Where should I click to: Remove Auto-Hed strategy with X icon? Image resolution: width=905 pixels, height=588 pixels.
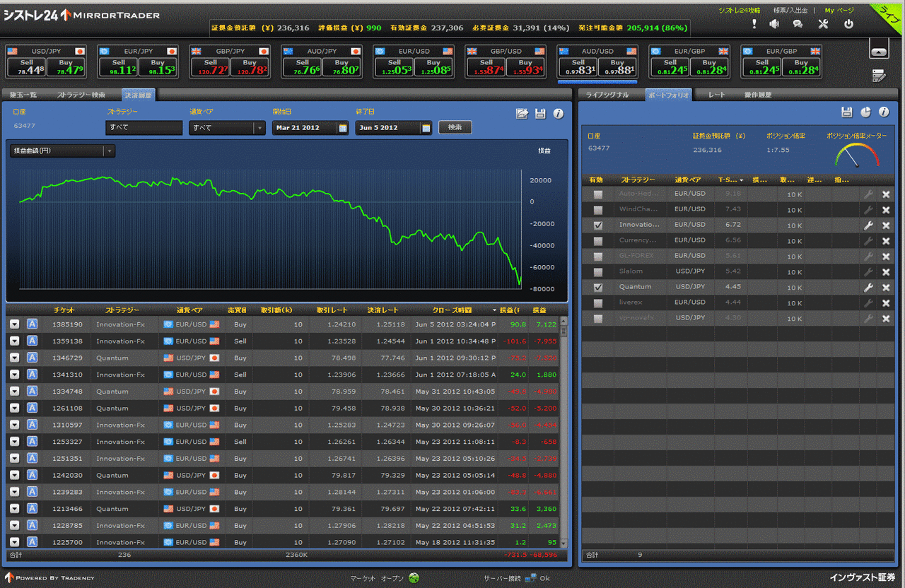pyautogui.click(x=886, y=194)
